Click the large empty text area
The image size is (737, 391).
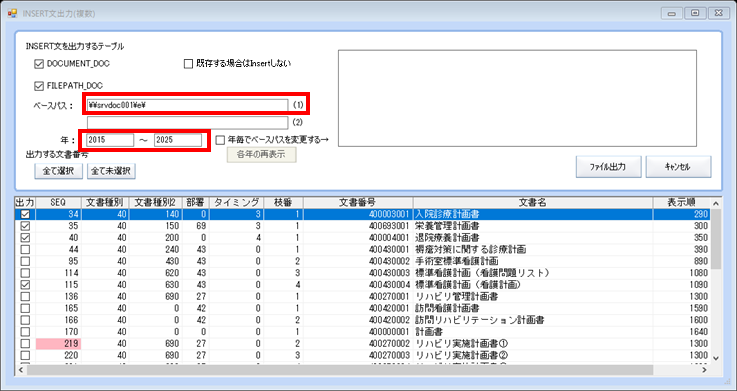517,98
